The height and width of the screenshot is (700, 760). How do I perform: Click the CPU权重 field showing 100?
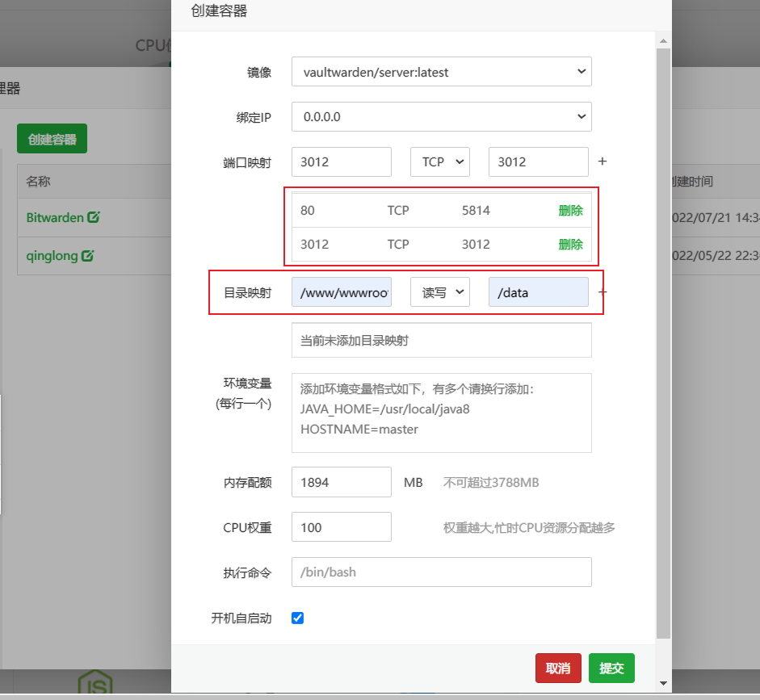click(341, 527)
